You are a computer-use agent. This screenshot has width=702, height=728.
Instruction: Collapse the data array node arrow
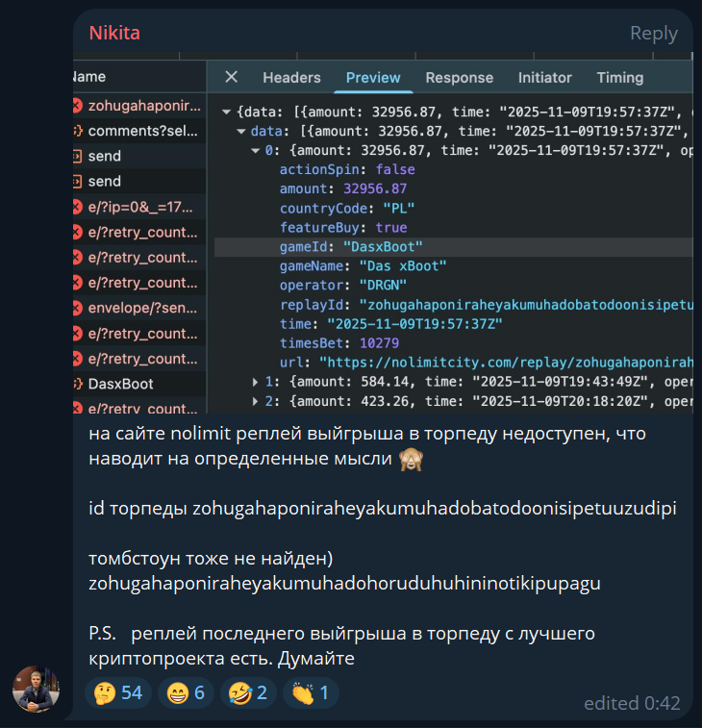pos(241,132)
